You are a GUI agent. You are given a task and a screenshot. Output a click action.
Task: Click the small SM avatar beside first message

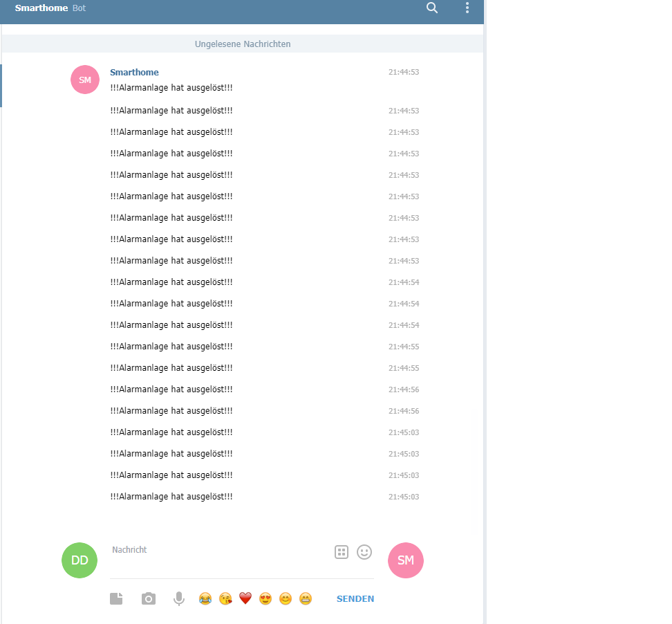[x=85, y=80]
